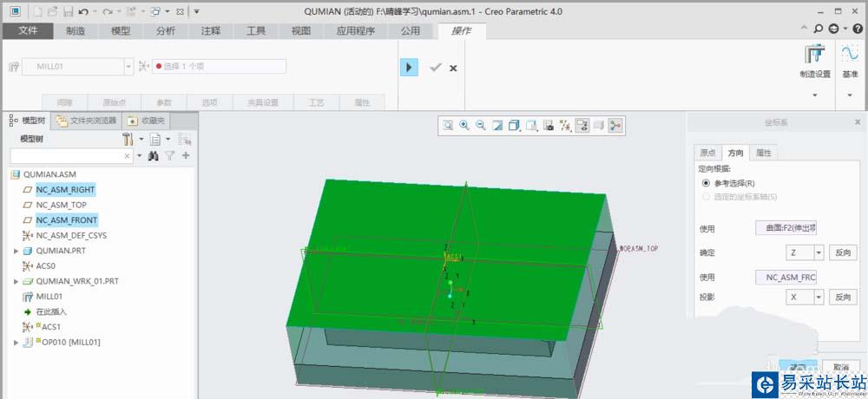Select NC_ASM_DEF_CSYS in model tree
868x399 pixels.
point(71,235)
